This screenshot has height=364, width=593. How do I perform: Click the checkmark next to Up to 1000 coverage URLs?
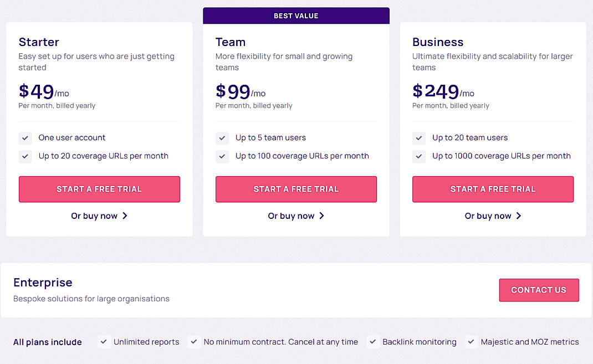click(419, 156)
